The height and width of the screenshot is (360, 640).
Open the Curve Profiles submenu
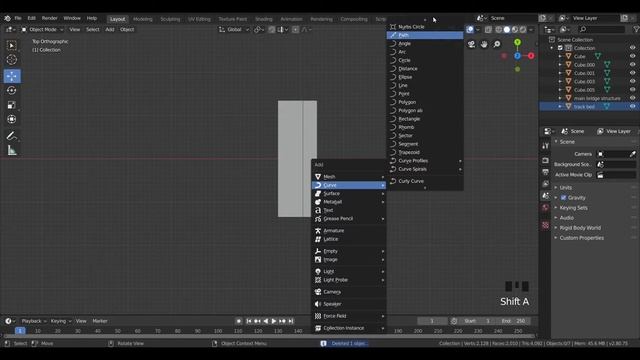point(425,161)
